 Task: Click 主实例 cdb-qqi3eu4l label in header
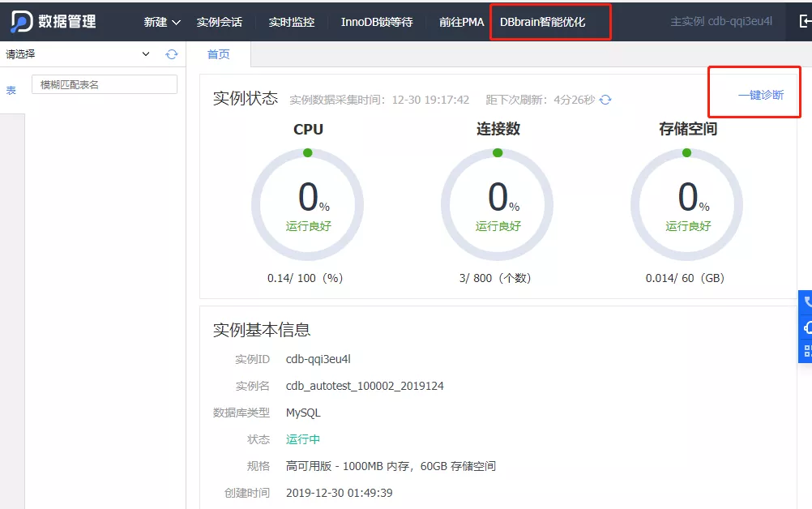[721, 21]
